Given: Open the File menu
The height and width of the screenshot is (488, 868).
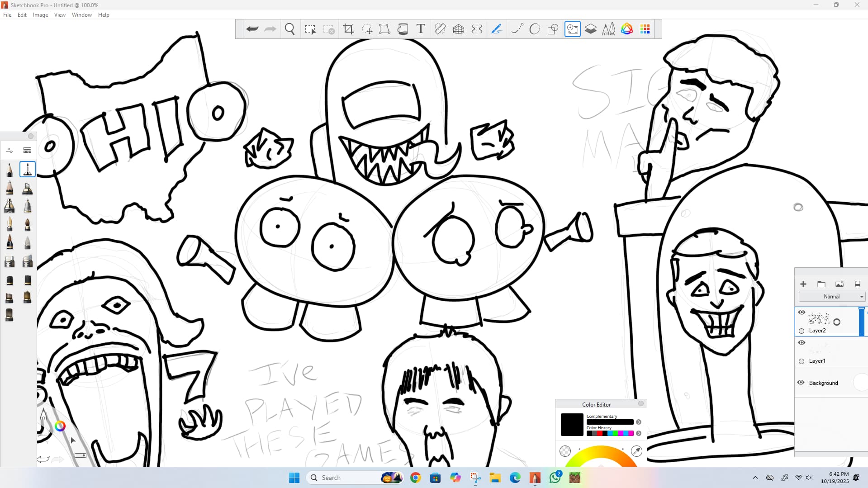Looking at the screenshot, I should click(x=7, y=15).
